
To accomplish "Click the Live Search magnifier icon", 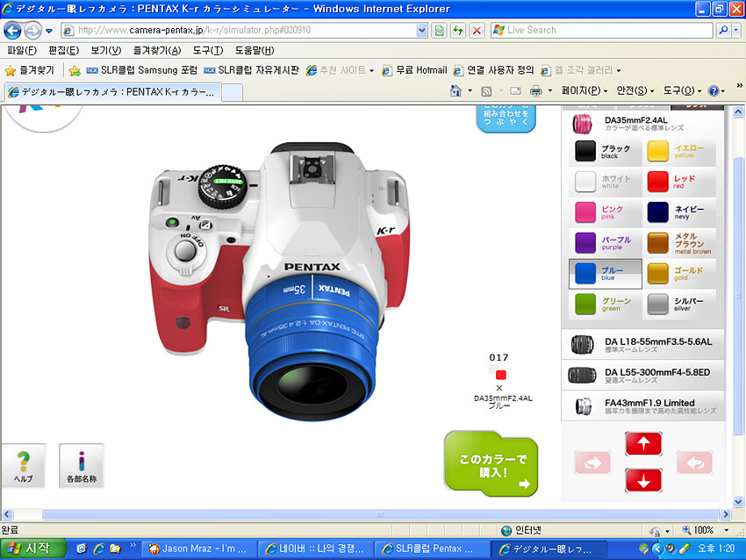I will (724, 30).
